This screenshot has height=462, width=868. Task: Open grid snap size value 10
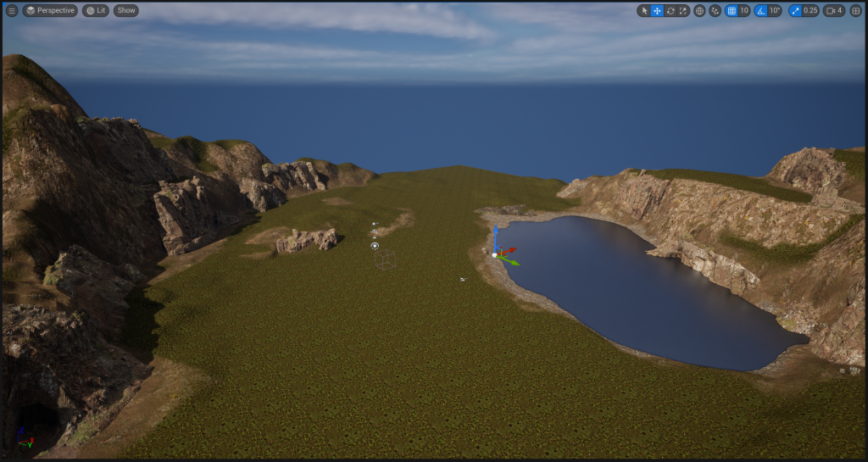point(744,11)
